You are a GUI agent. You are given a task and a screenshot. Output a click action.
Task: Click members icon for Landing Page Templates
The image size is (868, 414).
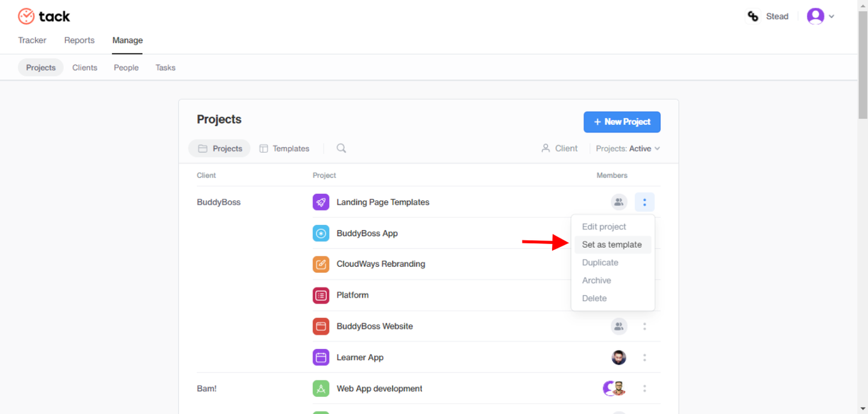point(619,202)
